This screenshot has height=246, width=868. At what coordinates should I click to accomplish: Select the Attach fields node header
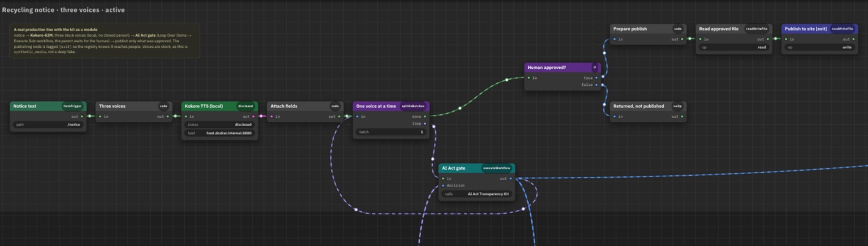304,106
